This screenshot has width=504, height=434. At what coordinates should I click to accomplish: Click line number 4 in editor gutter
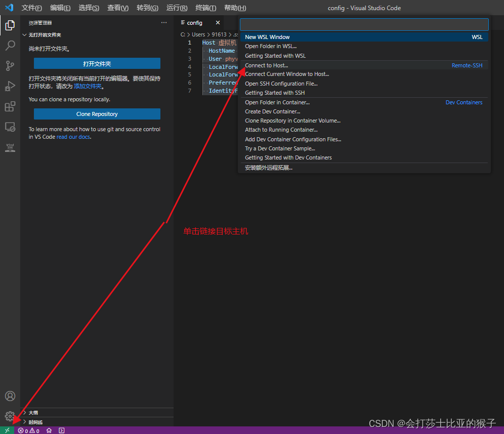tap(190, 67)
